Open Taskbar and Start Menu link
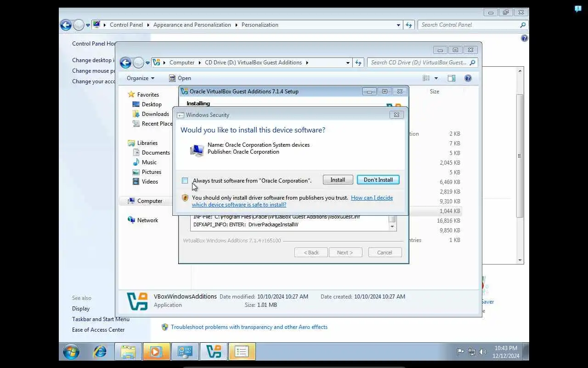The image size is (588, 368). (101, 319)
